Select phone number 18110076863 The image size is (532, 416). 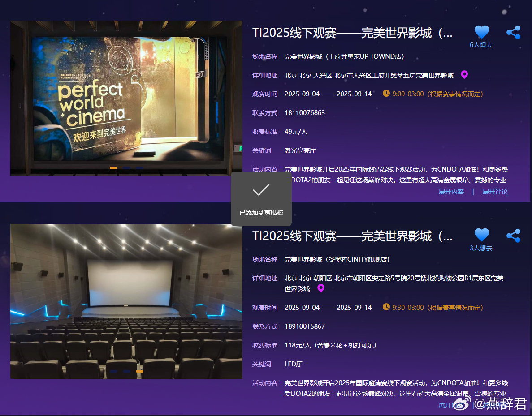(305, 112)
